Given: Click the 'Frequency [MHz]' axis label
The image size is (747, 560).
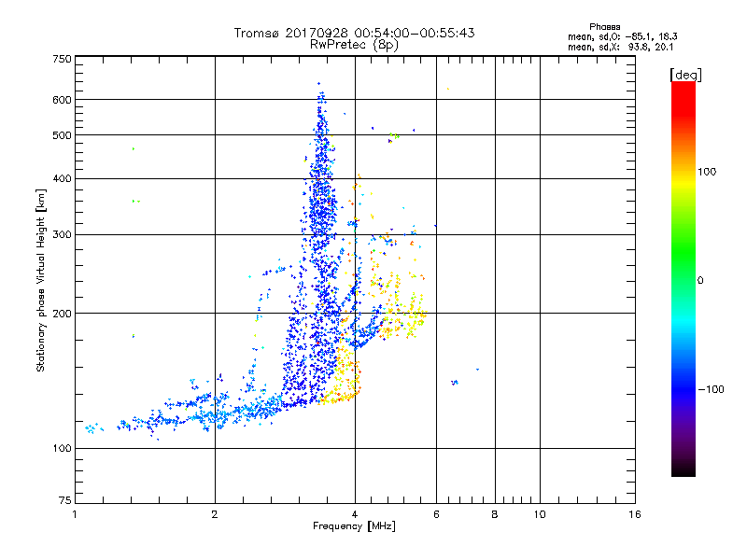Looking at the screenshot, I should point(354,526).
